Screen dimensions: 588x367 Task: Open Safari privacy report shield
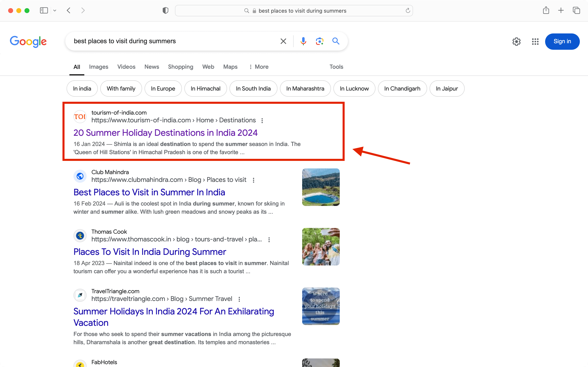[165, 10]
